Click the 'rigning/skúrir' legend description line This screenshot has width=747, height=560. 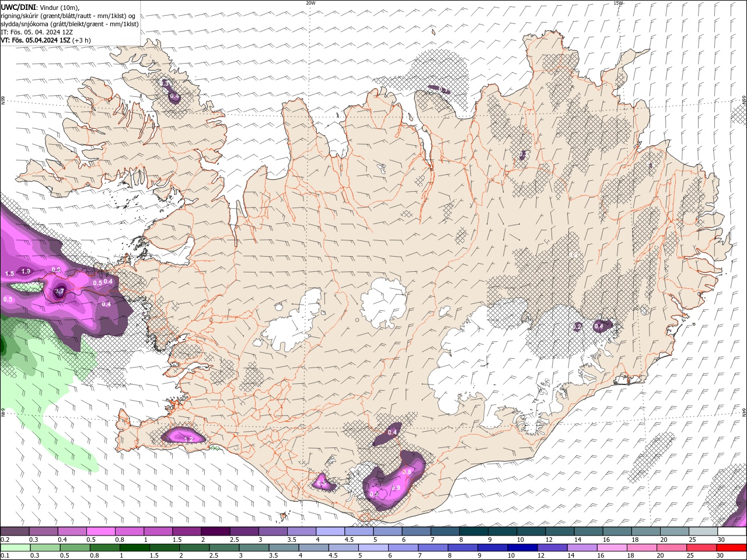[69, 16]
